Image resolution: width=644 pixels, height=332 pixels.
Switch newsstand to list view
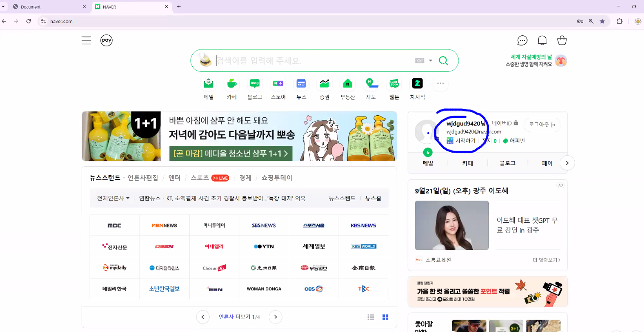tap(371, 317)
